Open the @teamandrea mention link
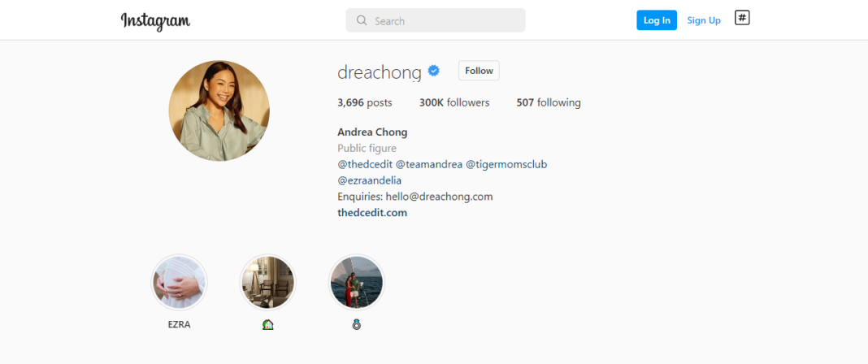The width and height of the screenshot is (868, 364). pyautogui.click(x=429, y=165)
